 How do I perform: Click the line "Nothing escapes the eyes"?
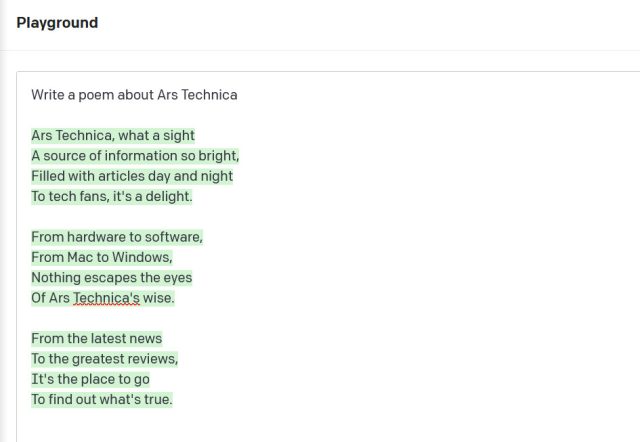[x=111, y=278]
